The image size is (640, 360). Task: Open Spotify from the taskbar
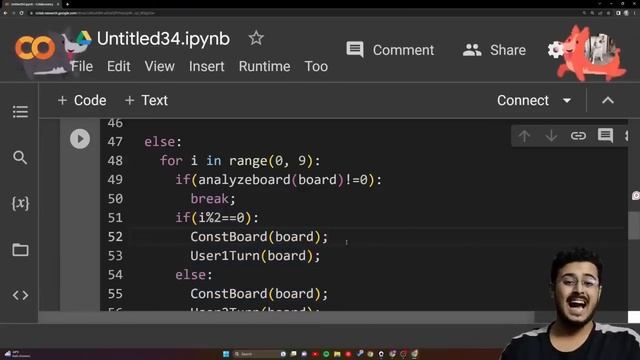pos(326,354)
